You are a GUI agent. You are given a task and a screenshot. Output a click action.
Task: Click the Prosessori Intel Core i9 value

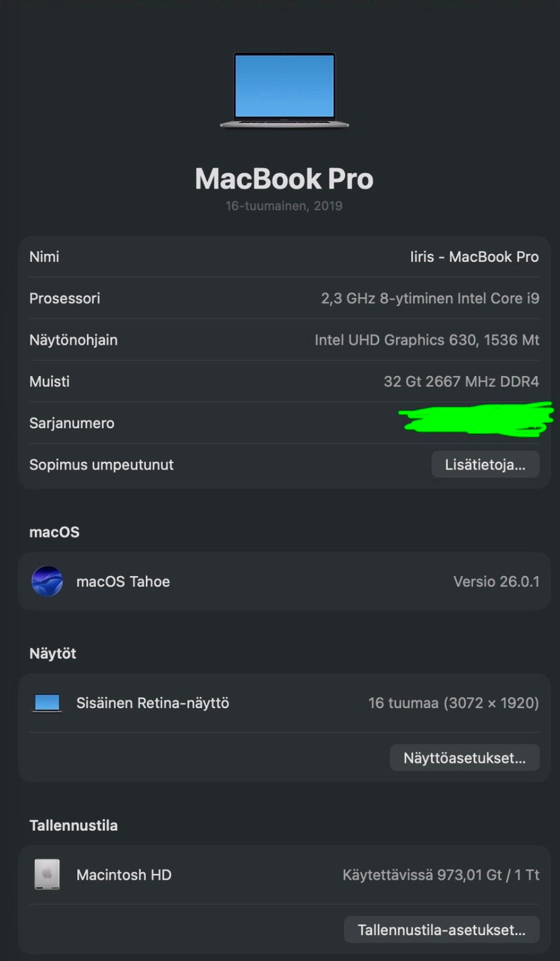[430, 299]
